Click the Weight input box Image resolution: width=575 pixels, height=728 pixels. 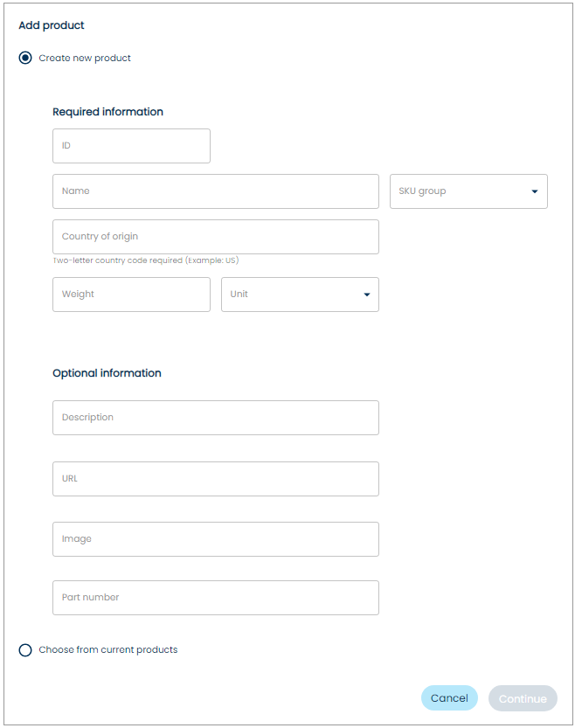131,295
